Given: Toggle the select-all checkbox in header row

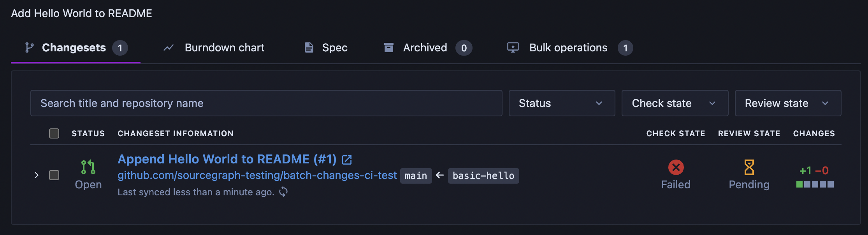Looking at the screenshot, I should click(54, 133).
